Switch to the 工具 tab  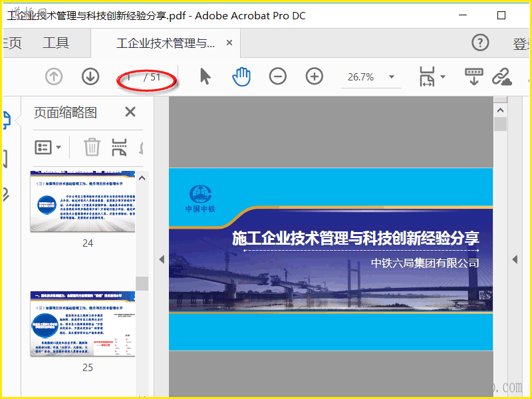coord(57,43)
